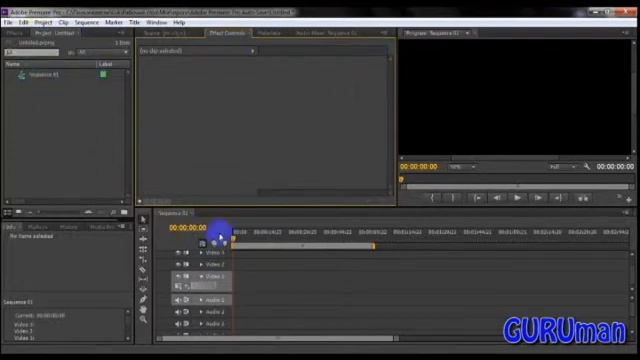Mute the Audio 3 track speaker

178,324
